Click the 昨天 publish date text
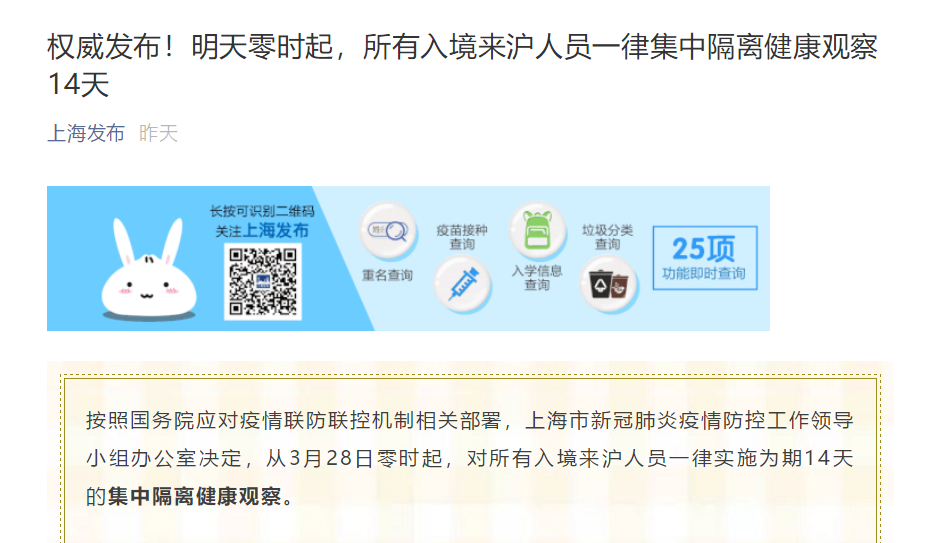 click(x=159, y=133)
